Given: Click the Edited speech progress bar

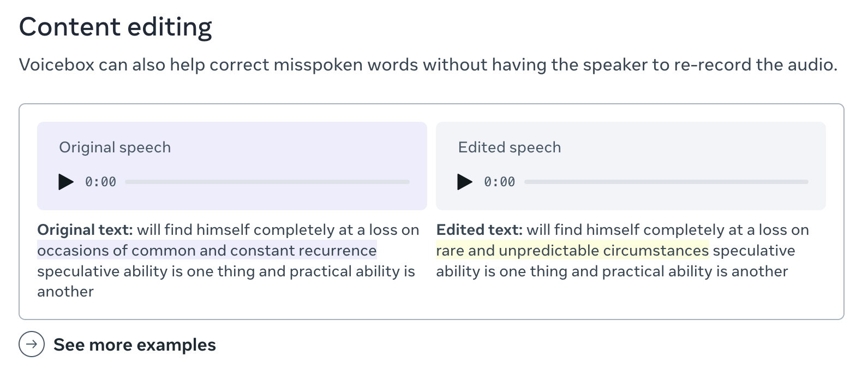Looking at the screenshot, I should [667, 182].
